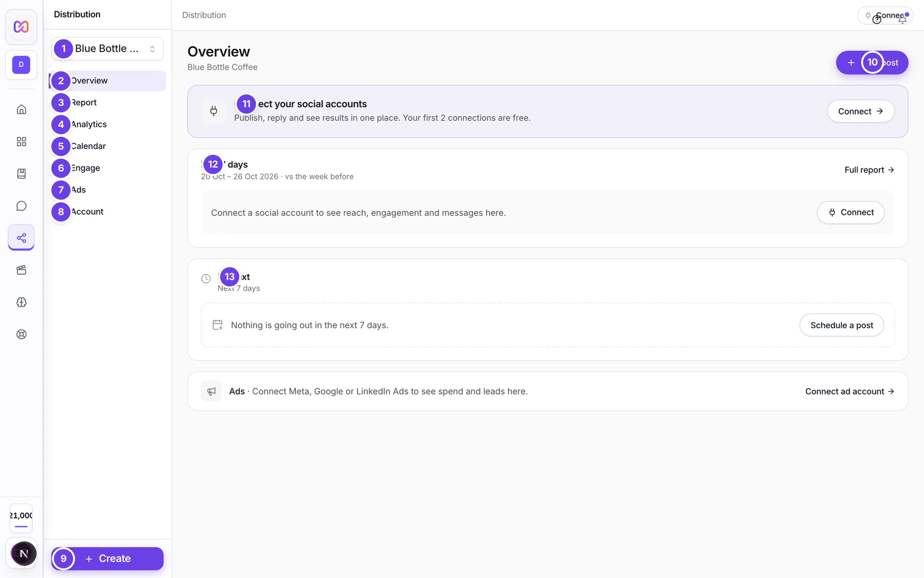This screenshot has width=924, height=578.
Task: Click the app logo in the left rail
Action: pos(21,27)
